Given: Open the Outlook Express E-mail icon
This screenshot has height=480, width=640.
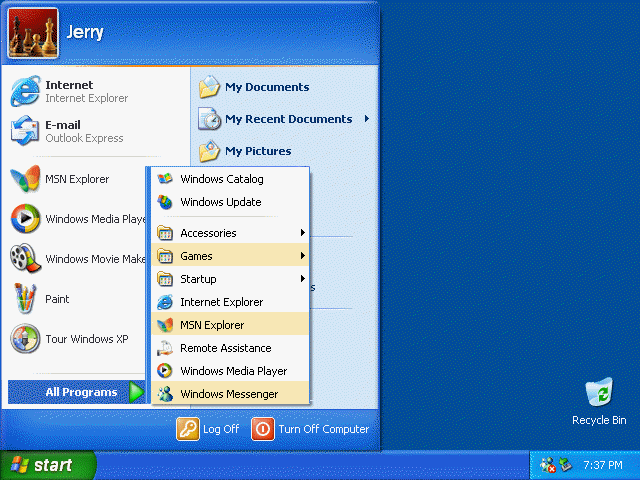Looking at the screenshot, I should [x=25, y=131].
